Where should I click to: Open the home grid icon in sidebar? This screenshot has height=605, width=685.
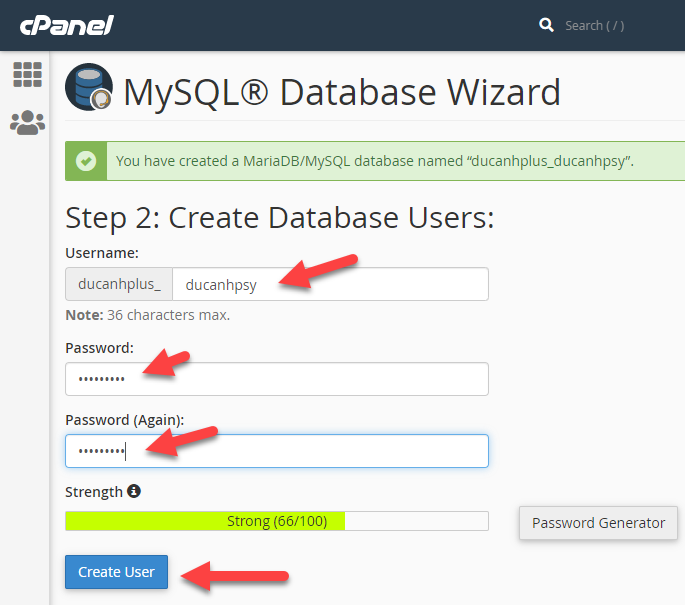[x=28, y=74]
